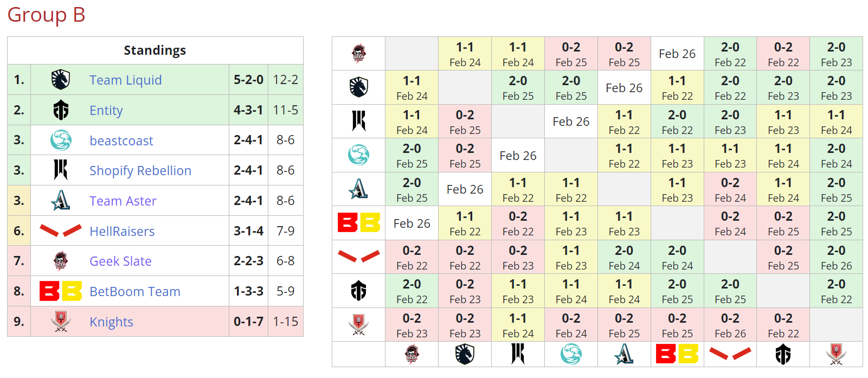Click Geek Slate logo in crosstable left column
This screenshot has height=378, width=868.
(x=358, y=54)
